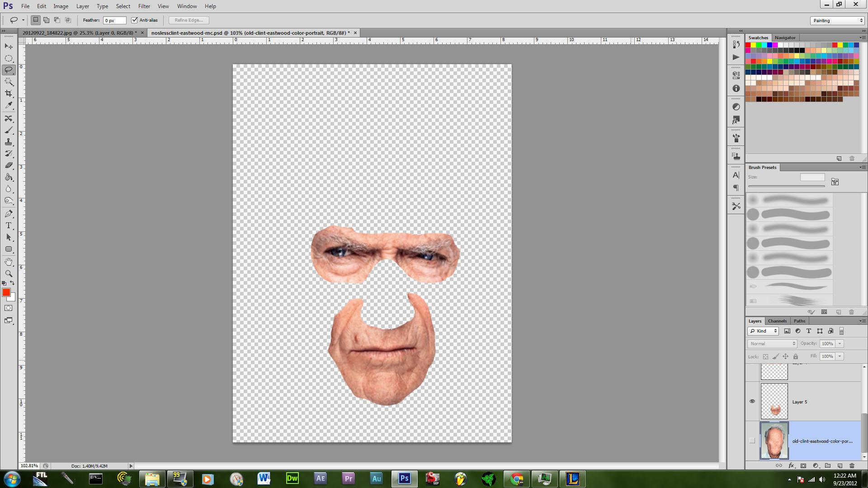Select the Brush tool
The image size is (868, 488).
coord(9,131)
